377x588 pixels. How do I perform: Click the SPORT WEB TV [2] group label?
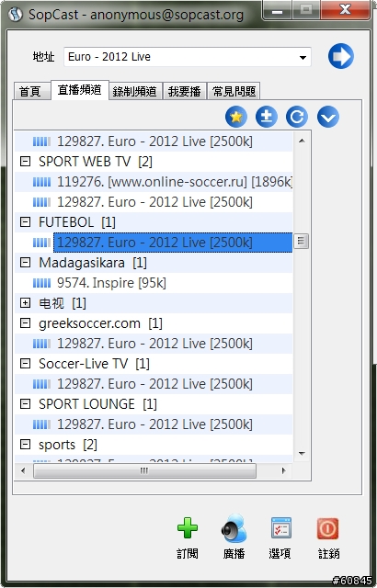96,162
